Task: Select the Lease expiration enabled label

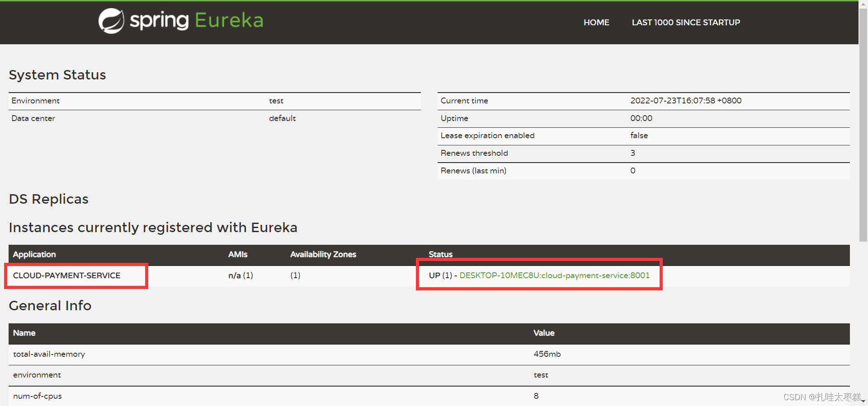Action: pyautogui.click(x=488, y=135)
